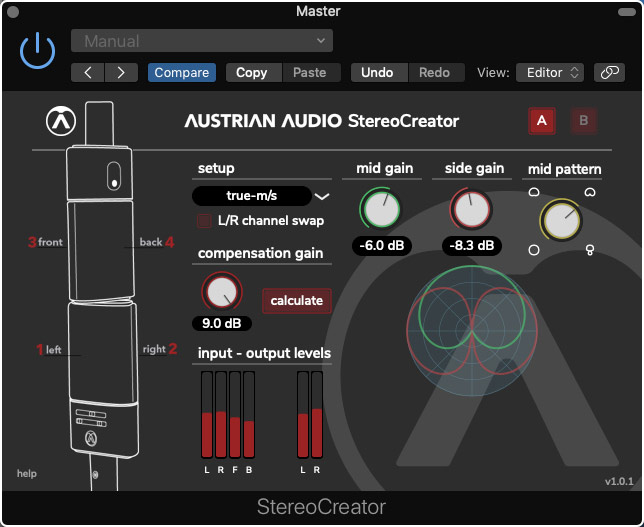Click calculate compensation gain button
The image size is (644, 527).
click(x=297, y=301)
